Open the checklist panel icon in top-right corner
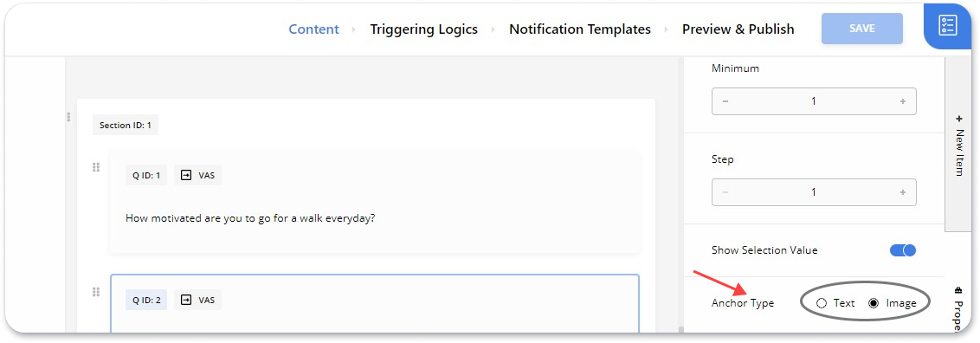This screenshot has height=343, width=980. click(947, 26)
